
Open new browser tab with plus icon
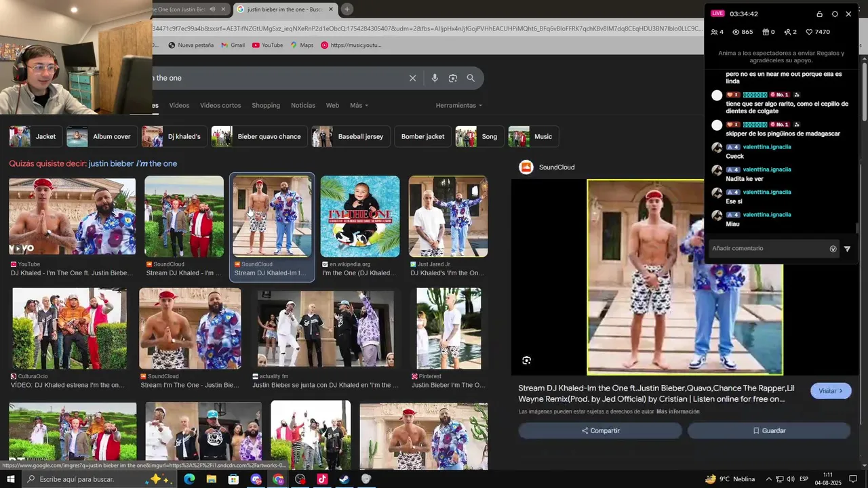[x=347, y=9]
